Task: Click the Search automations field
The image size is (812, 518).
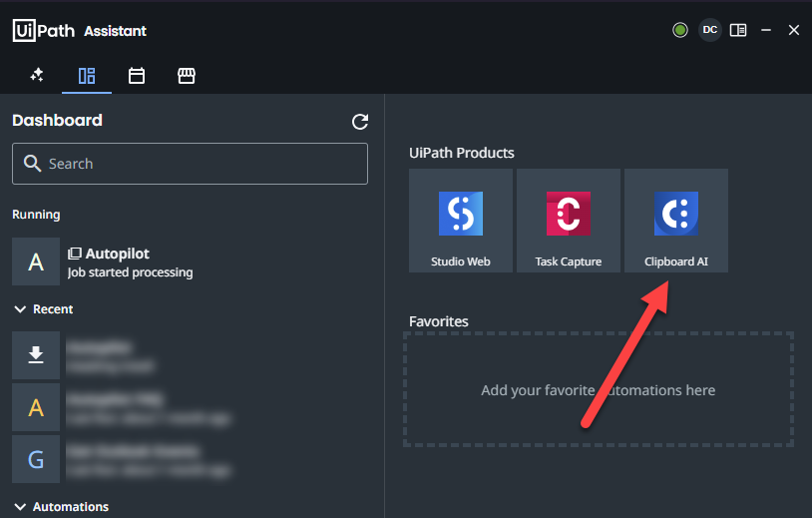Action: [x=190, y=164]
